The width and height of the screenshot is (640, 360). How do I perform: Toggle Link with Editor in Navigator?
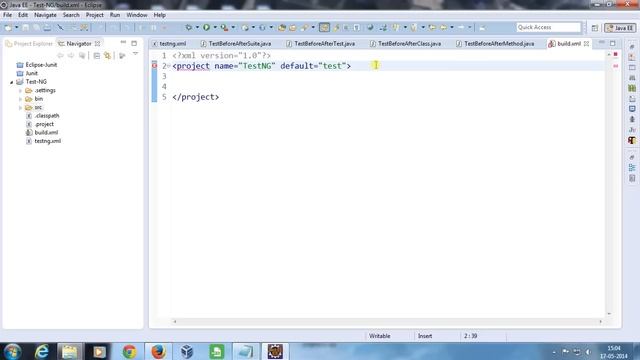(x=107, y=56)
